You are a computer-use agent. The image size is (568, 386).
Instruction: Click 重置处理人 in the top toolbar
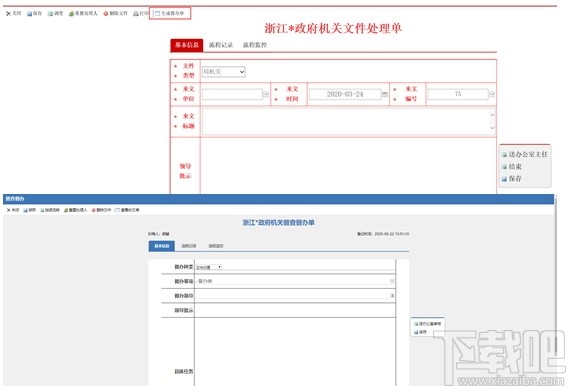[83, 13]
